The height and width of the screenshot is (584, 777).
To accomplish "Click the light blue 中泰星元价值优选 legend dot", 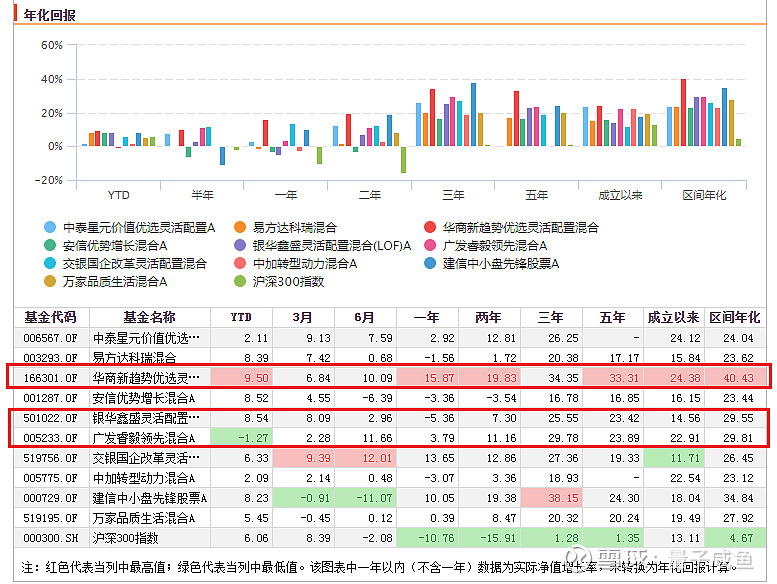I will tap(50, 227).
